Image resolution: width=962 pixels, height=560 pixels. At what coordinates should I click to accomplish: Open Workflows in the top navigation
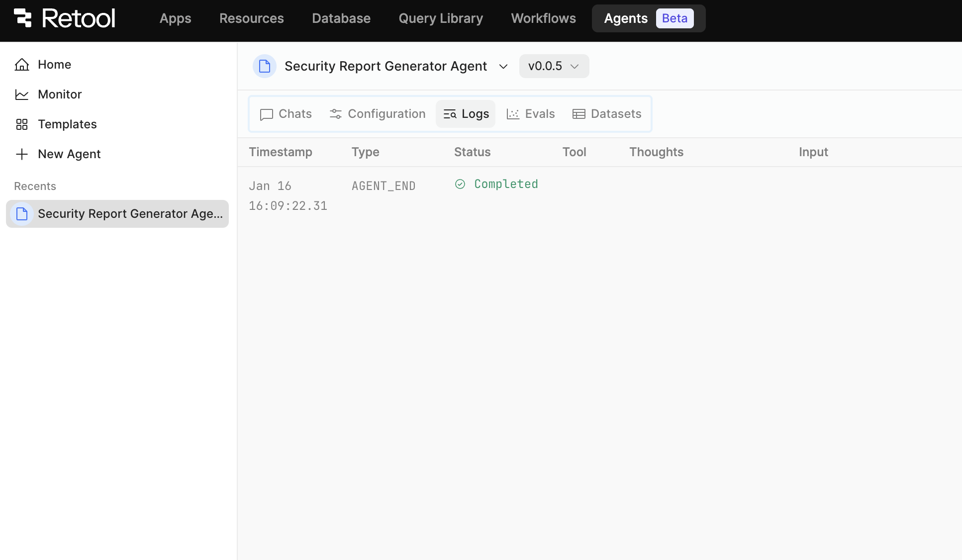pos(543,18)
